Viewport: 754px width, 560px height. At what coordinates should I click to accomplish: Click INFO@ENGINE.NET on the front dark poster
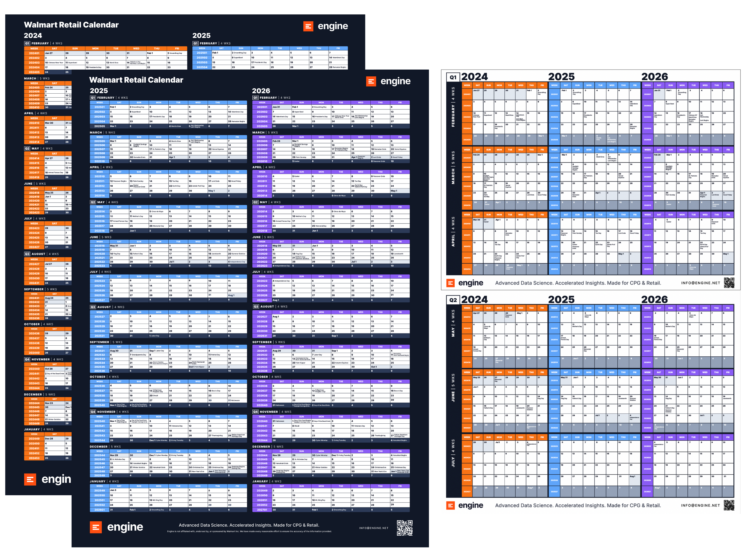coord(374,528)
